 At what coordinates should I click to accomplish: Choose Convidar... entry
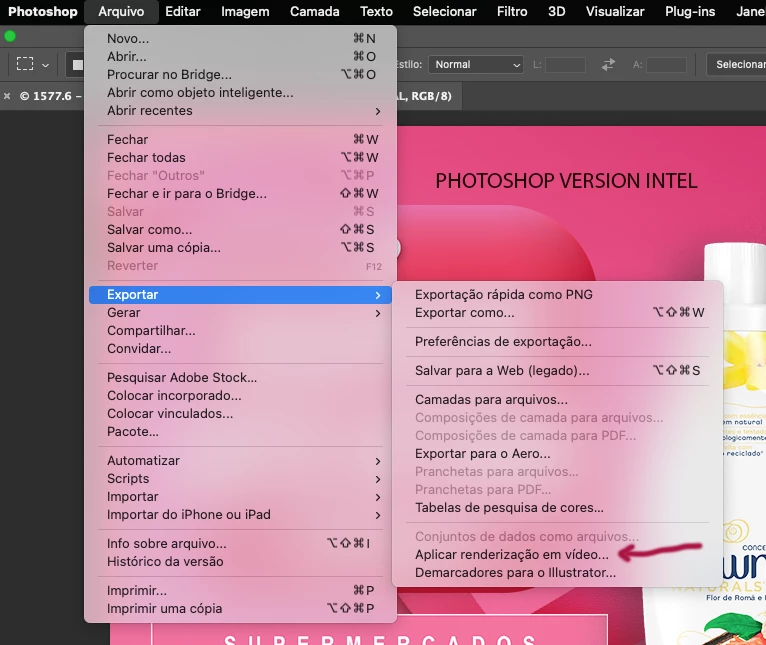[x=240, y=349]
